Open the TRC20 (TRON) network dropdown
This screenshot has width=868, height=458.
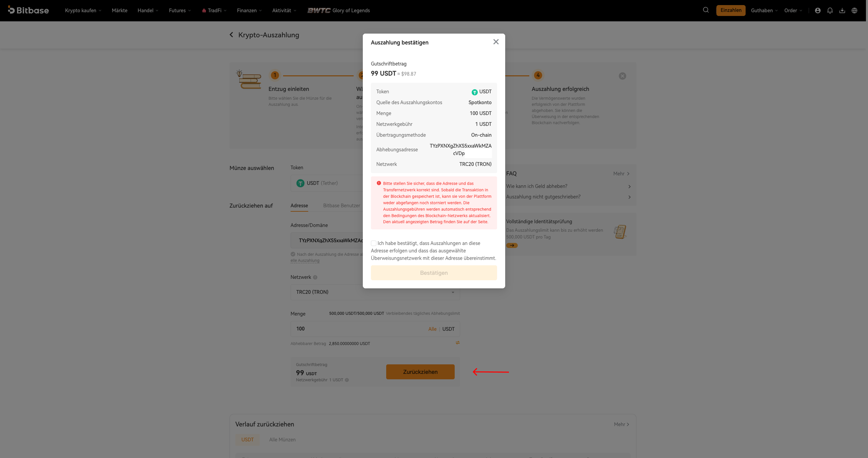[x=375, y=292]
